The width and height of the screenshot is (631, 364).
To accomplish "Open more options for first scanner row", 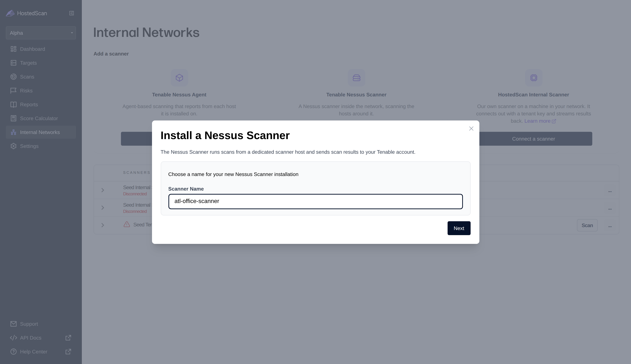I will [610, 191].
